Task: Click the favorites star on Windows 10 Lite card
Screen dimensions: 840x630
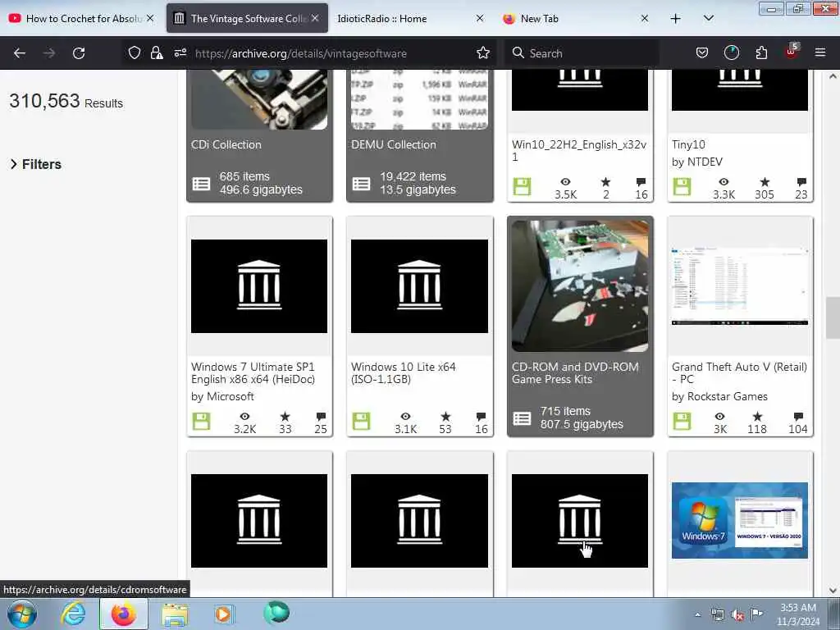Action: (x=445, y=416)
